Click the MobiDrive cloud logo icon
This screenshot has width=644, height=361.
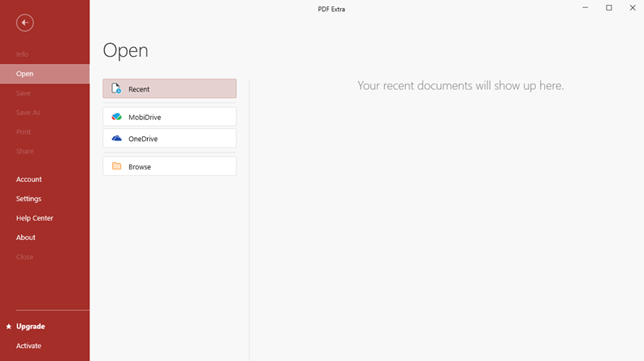[117, 117]
